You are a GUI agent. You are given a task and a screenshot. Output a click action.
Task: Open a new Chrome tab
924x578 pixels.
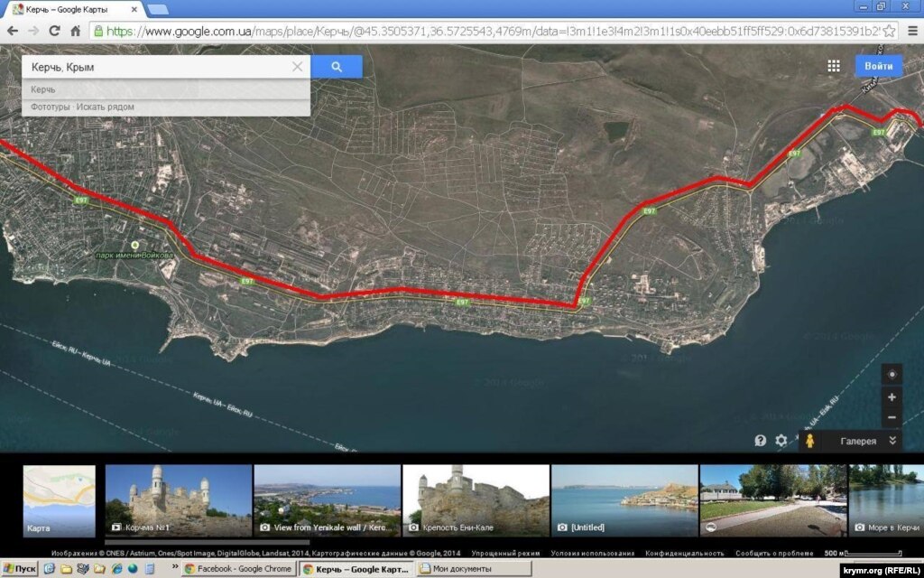coord(157,9)
